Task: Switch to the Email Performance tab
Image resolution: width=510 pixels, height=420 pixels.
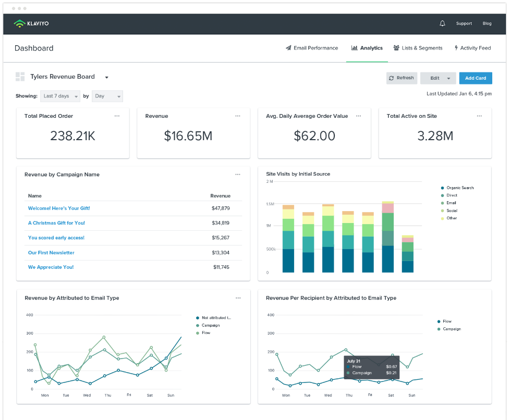Action: pos(312,48)
